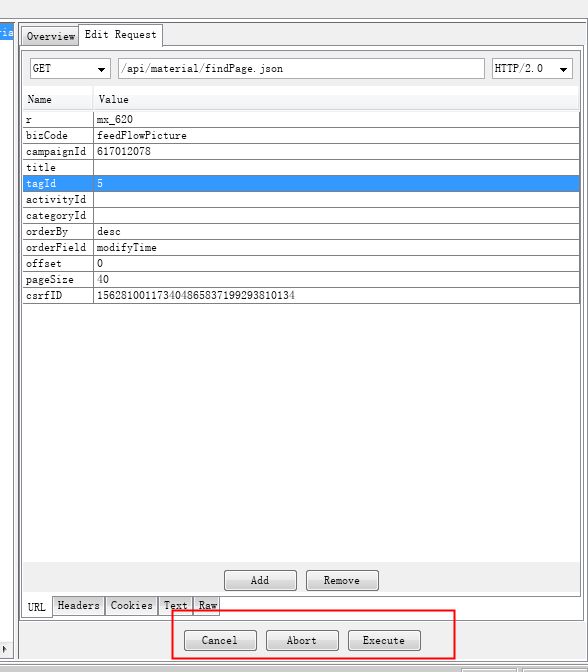Click the request path input field
588x672 pixels.
pos(301,69)
